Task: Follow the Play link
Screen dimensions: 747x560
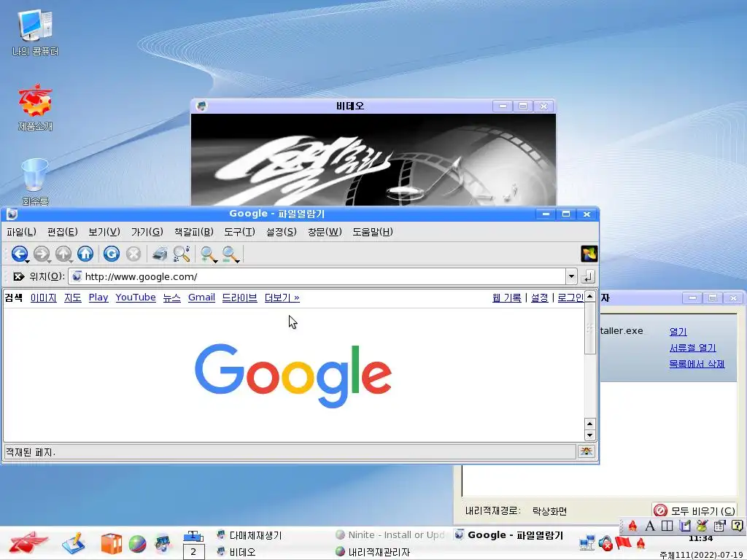Action: click(98, 297)
